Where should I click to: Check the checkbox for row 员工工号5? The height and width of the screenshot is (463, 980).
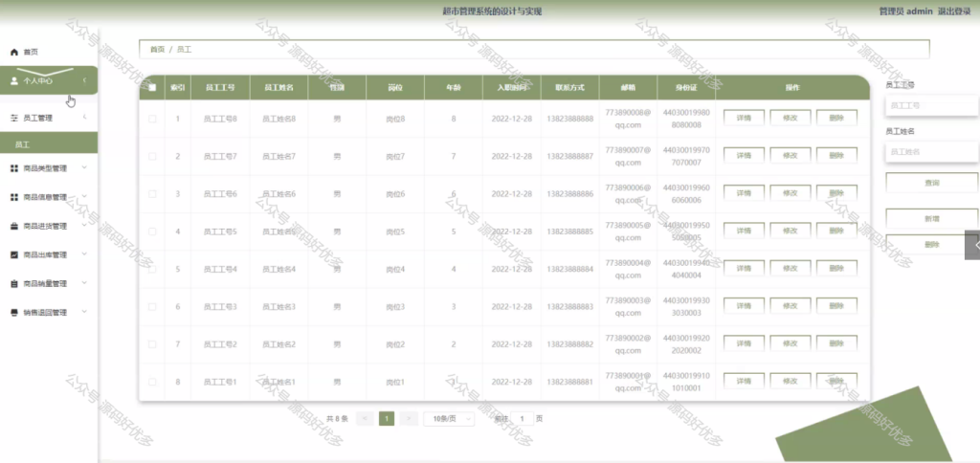(x=152, y=231)
